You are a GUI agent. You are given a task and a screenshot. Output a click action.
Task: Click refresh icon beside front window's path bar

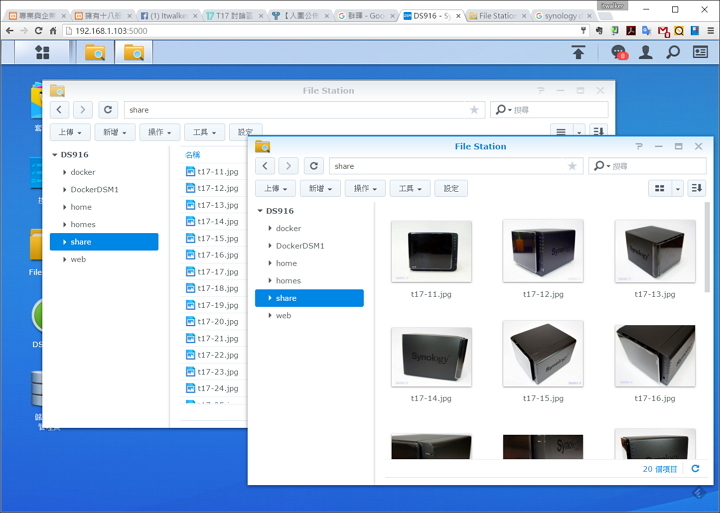click(313, 166)
